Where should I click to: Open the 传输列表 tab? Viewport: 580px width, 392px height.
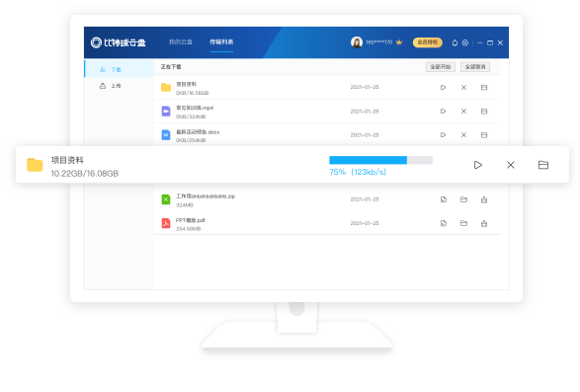(221, 41)
